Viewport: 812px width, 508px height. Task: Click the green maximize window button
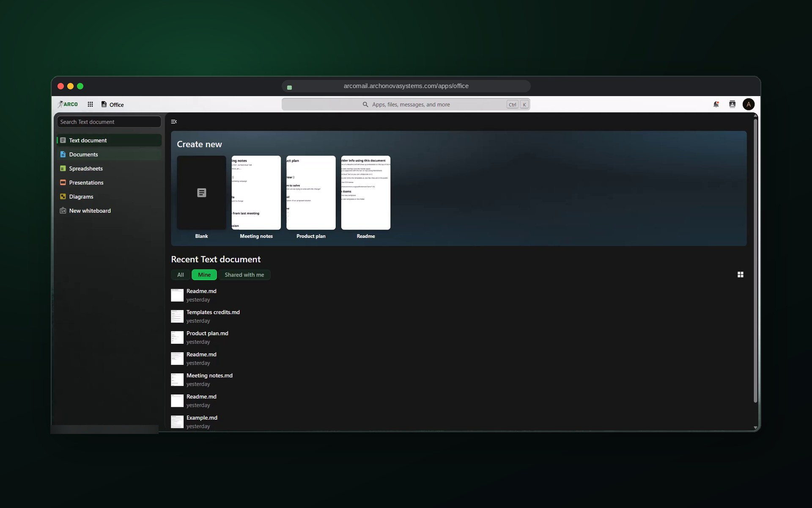point(80,86)
